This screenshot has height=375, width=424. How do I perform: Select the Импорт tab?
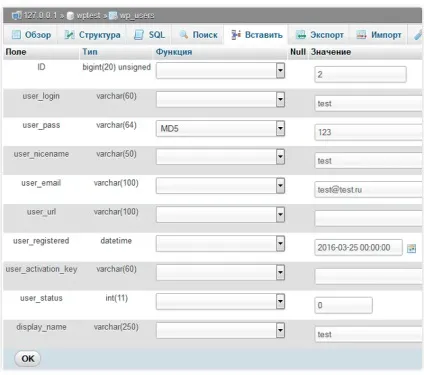tap(379, 35)
